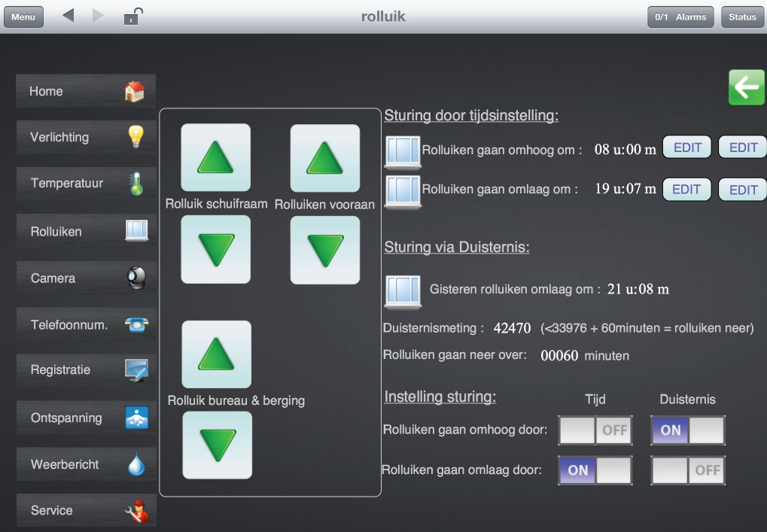767x532 pixels.
Task: Click the '08 u:00 m' time value
Action: point(625,150)
